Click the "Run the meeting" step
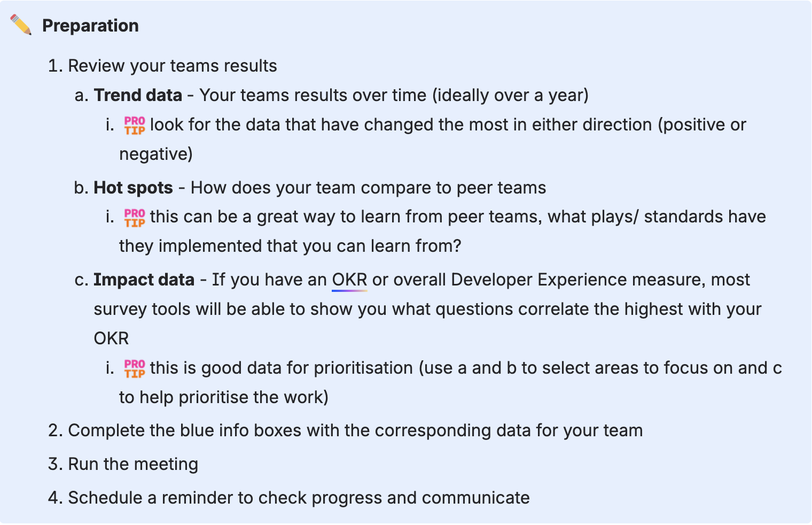 [x=133, y=464]
